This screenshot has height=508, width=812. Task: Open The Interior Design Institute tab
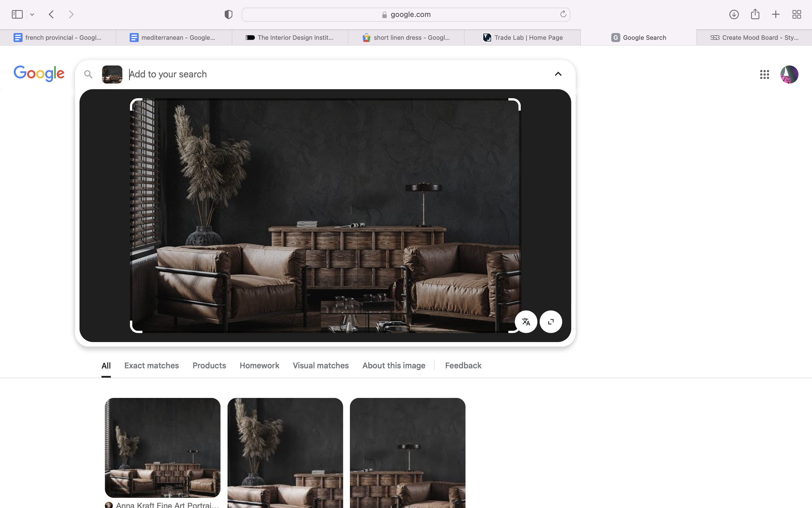tap(290, 38)
